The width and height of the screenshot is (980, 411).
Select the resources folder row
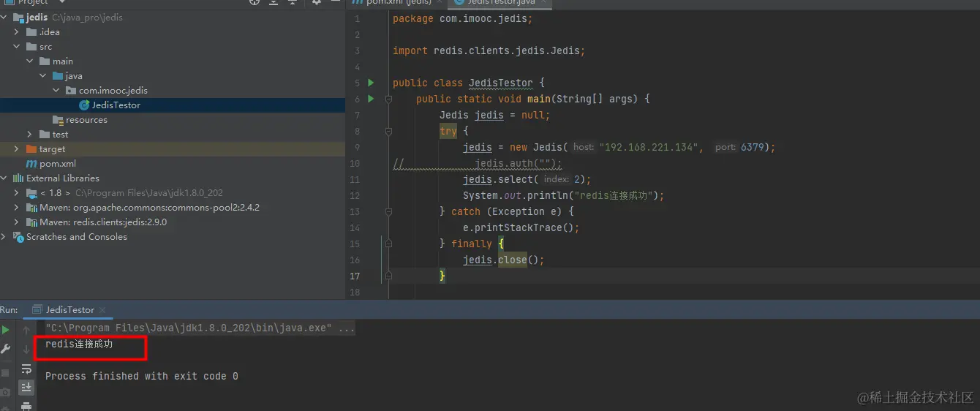click(173, 120)
